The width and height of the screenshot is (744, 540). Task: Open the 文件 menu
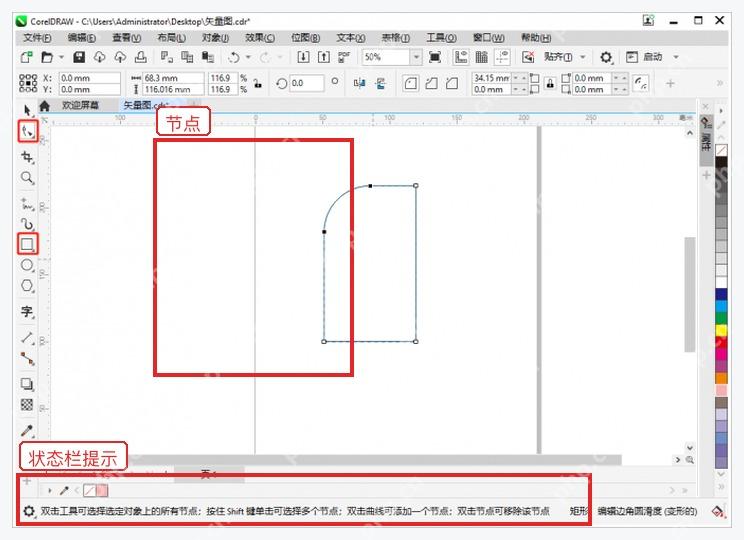pyautogui.click(x=37, y=37)
